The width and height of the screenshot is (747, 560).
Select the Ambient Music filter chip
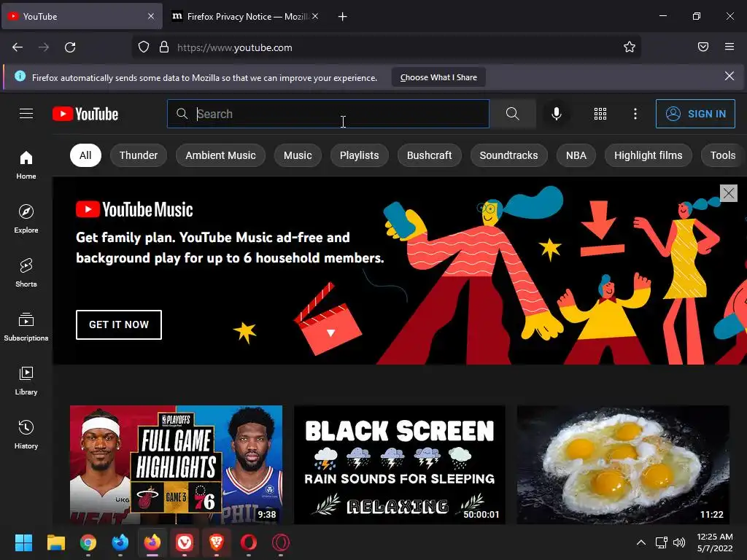pyautogui.click(x=220, y=155)
